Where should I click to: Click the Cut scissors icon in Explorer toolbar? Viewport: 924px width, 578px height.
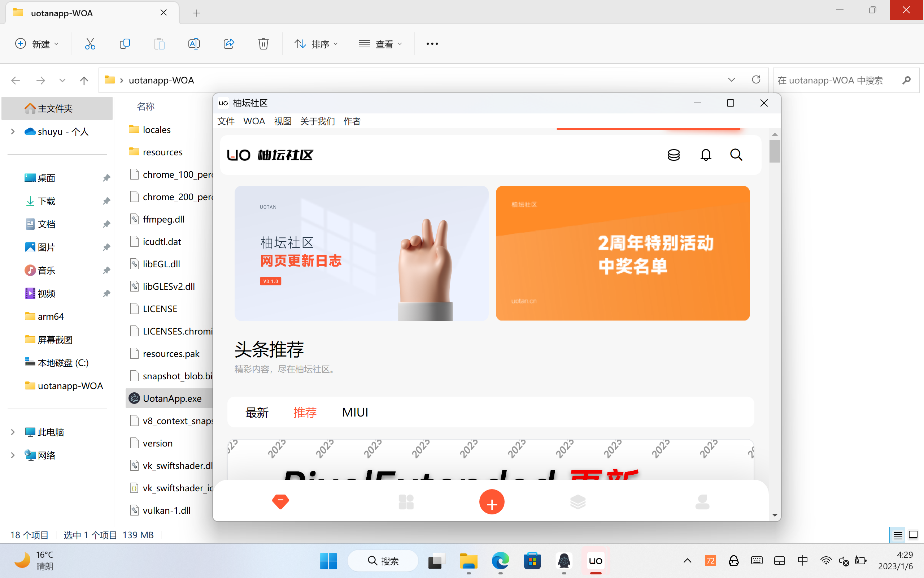[90, 44]
